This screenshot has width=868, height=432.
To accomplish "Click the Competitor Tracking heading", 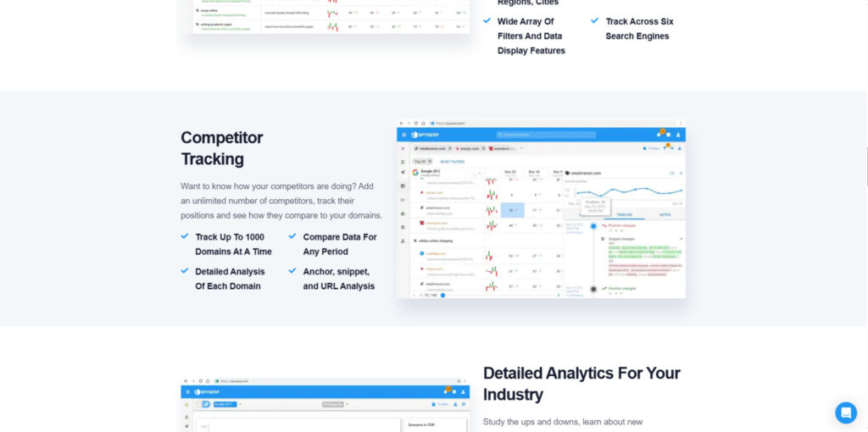I will tap(222, 148).
